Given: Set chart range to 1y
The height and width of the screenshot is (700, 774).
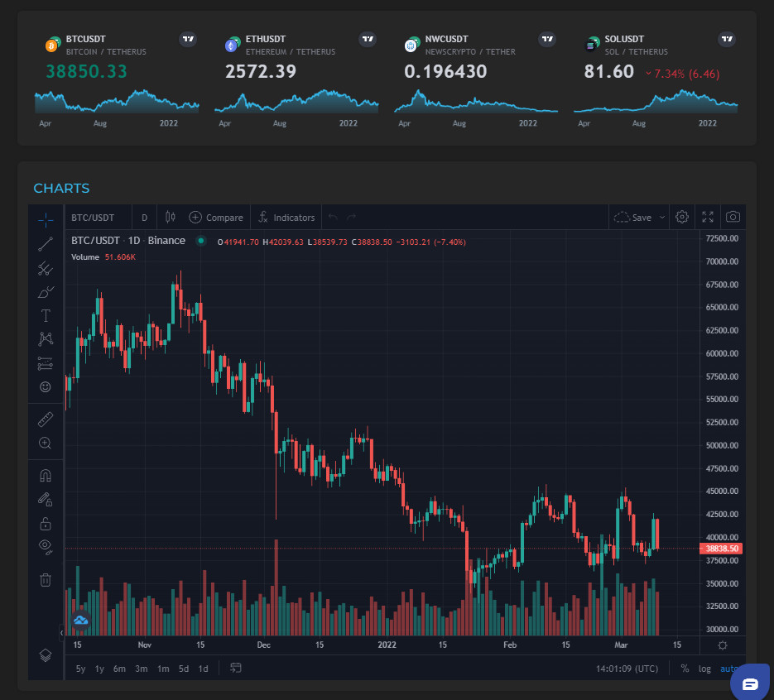Looking at the screenshot, I should (x=99, y=669).
